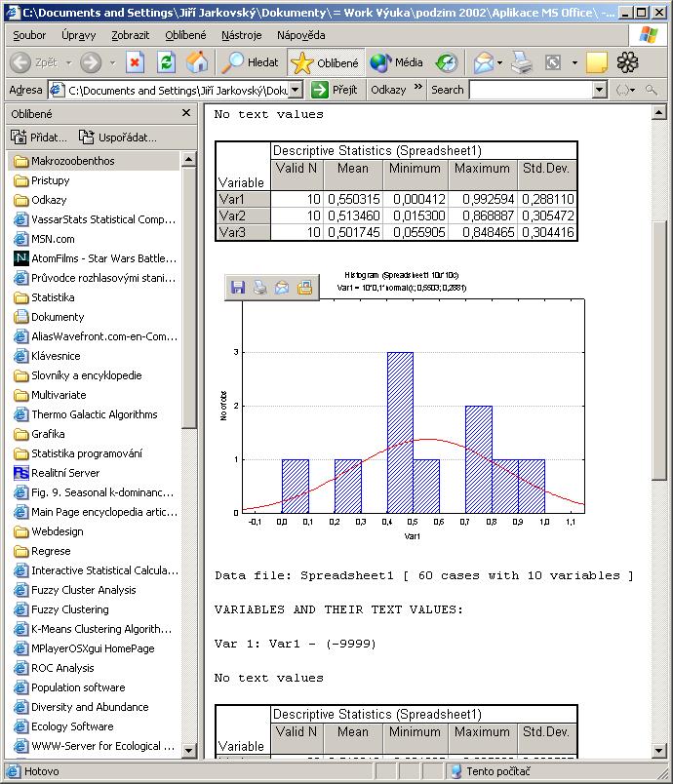This screenshot has height=784, width=673.
Task: Open the History clock icon
Action: pos(446,62)
